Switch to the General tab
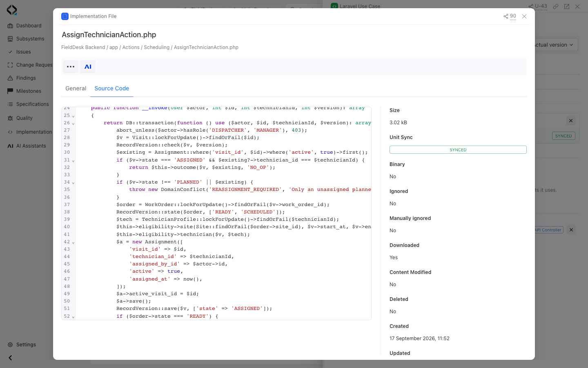The image size is (588, 368). click(x=76, y=88)
